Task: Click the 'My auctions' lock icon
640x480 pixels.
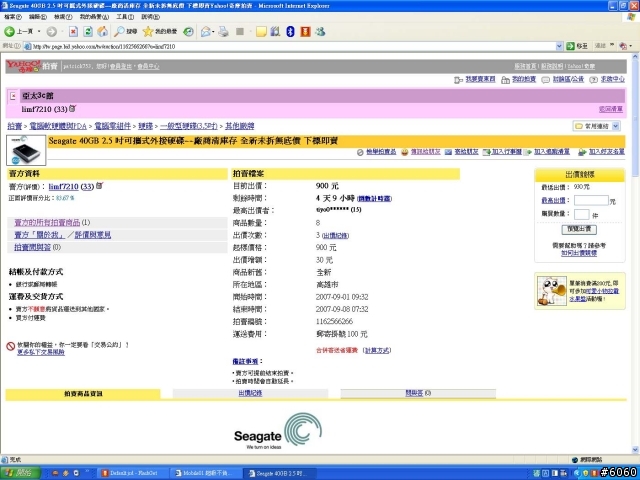Action: (505, 80)
